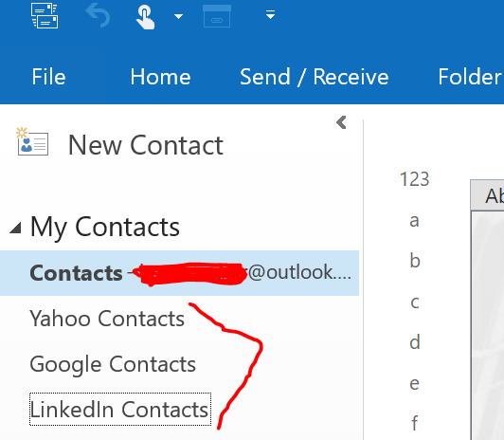Collapse the folder pane chevron
Screen dimensions: 504x440
[341, 122]
